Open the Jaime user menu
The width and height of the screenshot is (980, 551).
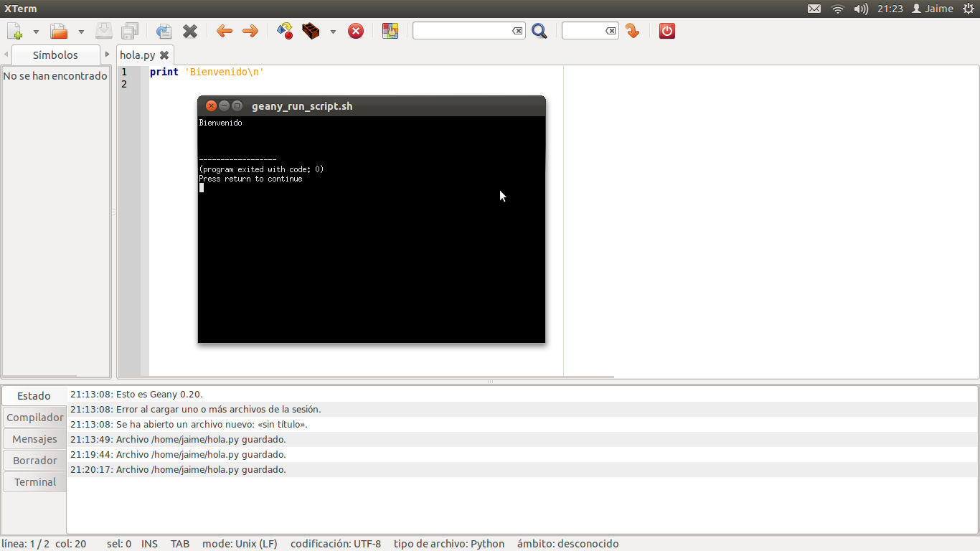tap(933, 9)
